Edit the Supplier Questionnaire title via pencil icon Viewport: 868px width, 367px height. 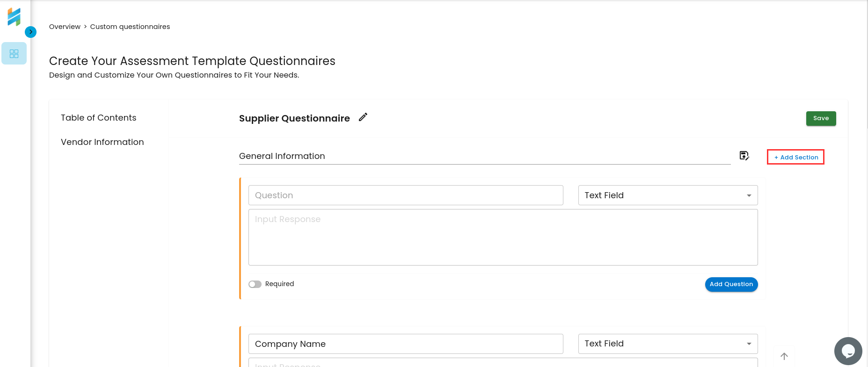coord(363,117)
